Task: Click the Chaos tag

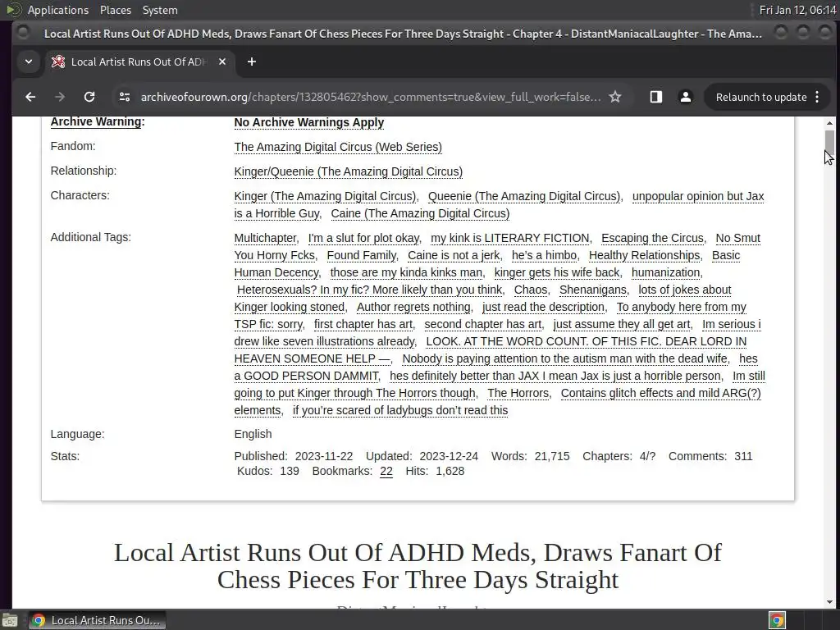Action: (x=531, y=290)
